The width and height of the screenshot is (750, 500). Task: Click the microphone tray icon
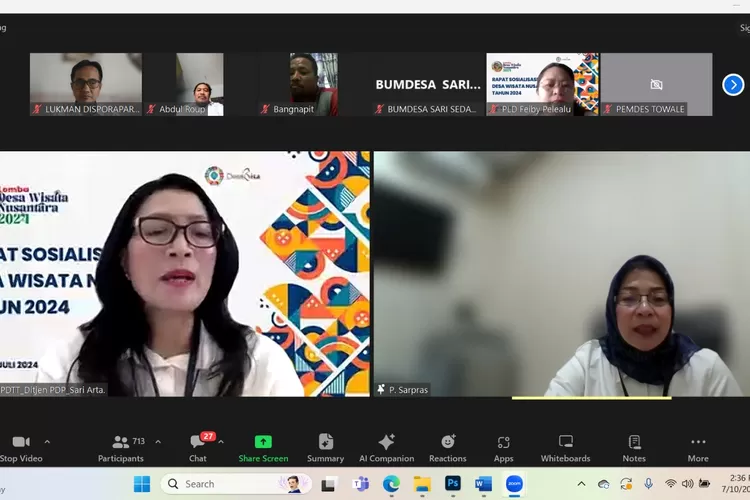coord(648,484)
